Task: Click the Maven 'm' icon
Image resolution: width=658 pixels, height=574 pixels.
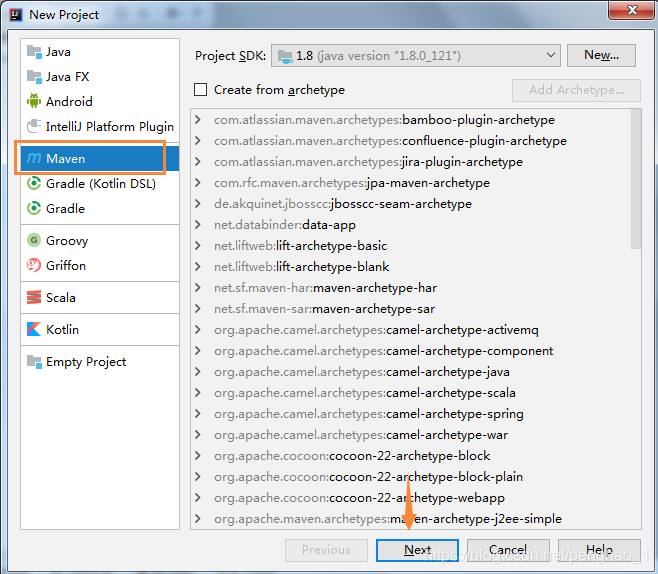Action: click(x=34, y=158)
